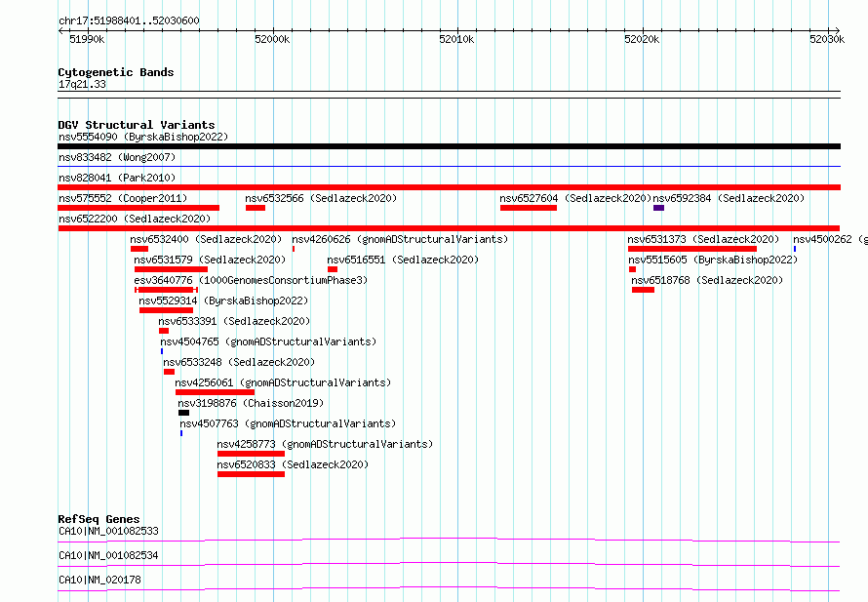868x602 pixels.
Task: Select the esv3640776 bar with whiskers
Action: pos(166,290)
